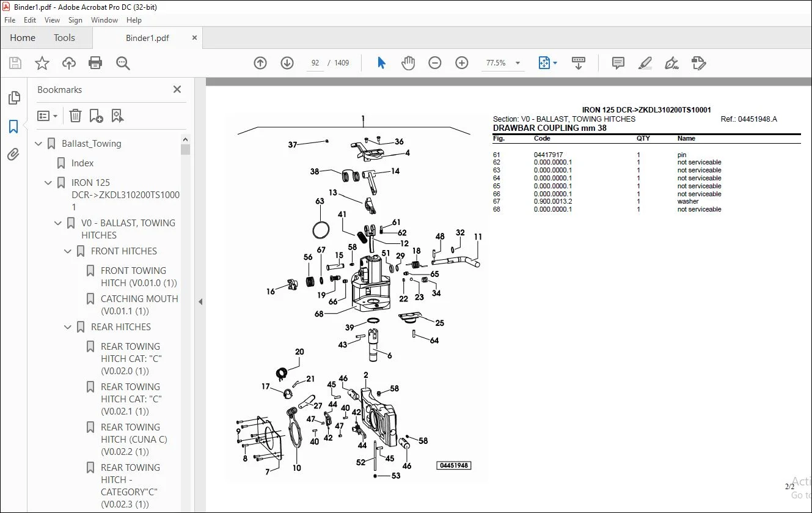The image size is (812, 513).
Task: Collapse the REAR HITCHES bookmark group
Action: [x=68, y=327]
